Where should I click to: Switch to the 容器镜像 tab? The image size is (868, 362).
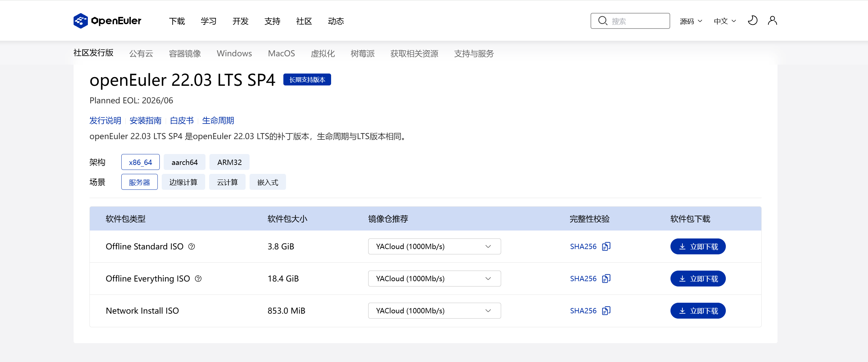tap(185, 54)
